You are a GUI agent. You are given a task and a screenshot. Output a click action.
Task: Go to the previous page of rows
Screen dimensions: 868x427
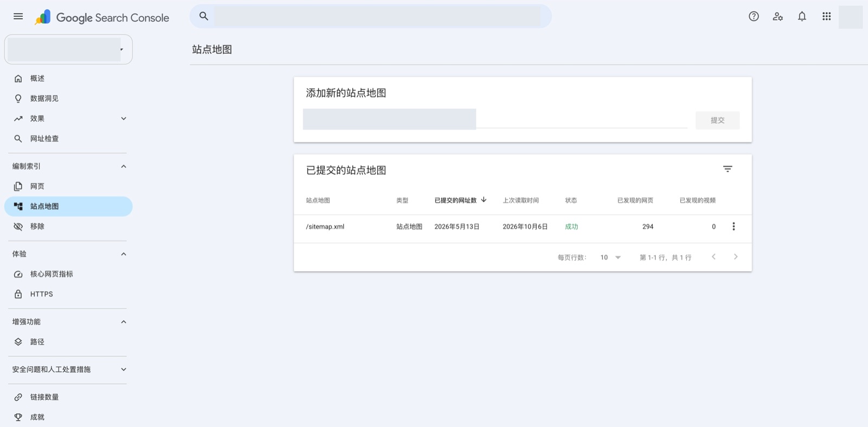tap(713, 257)
